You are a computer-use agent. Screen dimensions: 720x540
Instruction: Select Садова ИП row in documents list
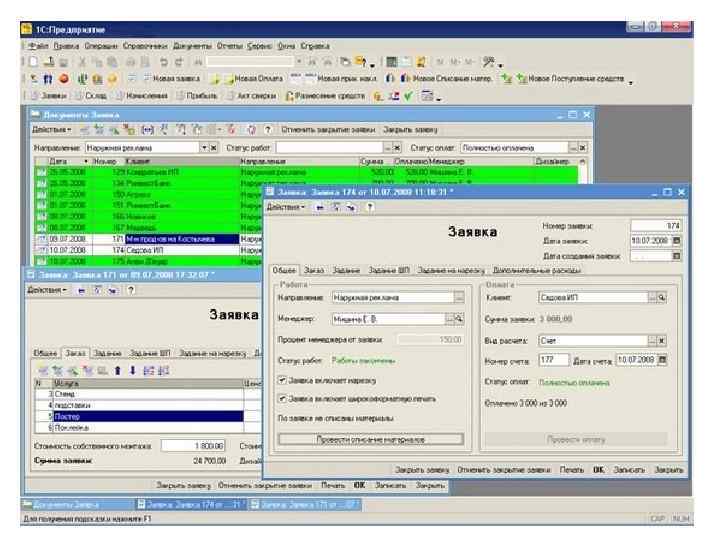147,250
